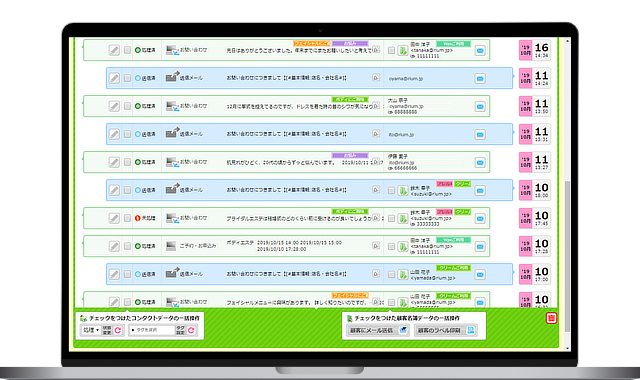The image size is (640, 380).
Task: Check the contact checkbox on 13:50 inquiry row
Action: [127, 106]
